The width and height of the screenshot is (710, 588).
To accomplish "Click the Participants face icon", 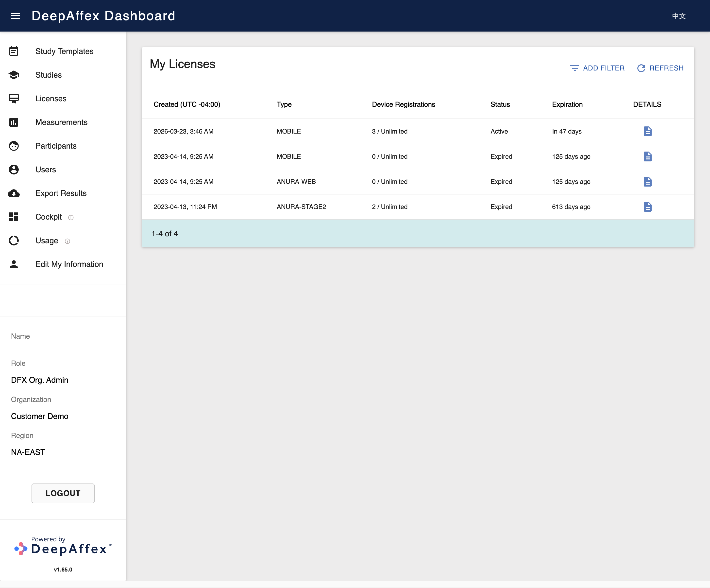I will (14, 146).
